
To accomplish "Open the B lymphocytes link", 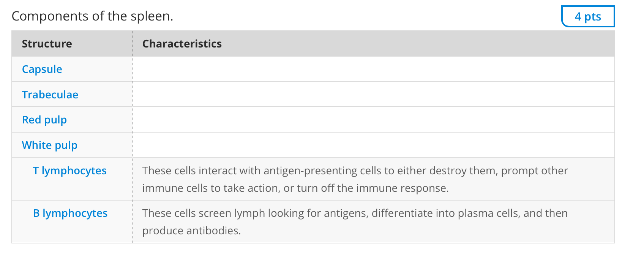I will coord(70,213).
